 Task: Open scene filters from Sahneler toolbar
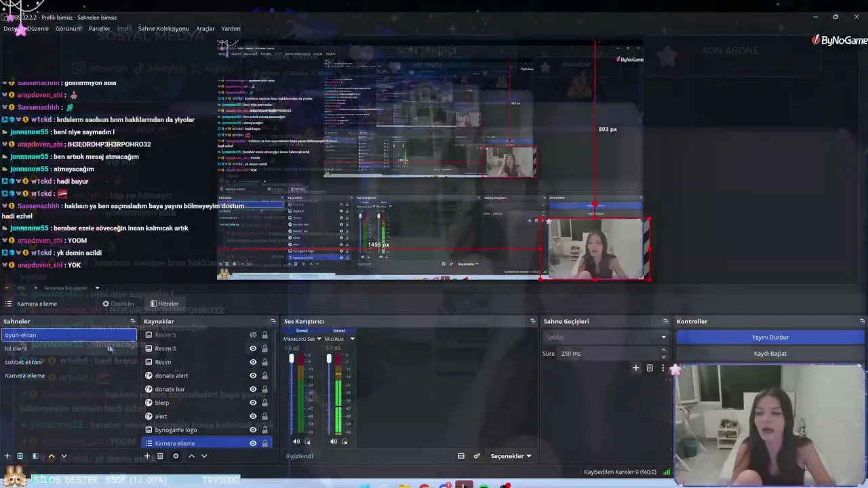click(x=35, y=456)
